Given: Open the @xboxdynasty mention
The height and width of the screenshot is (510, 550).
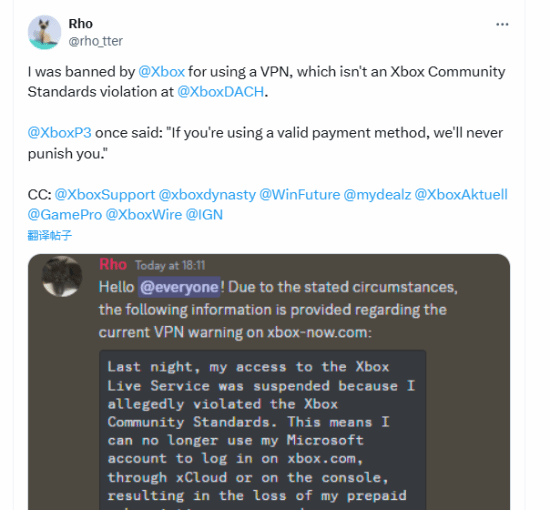Looking at the screenshot, I should [x=207, y=195].
